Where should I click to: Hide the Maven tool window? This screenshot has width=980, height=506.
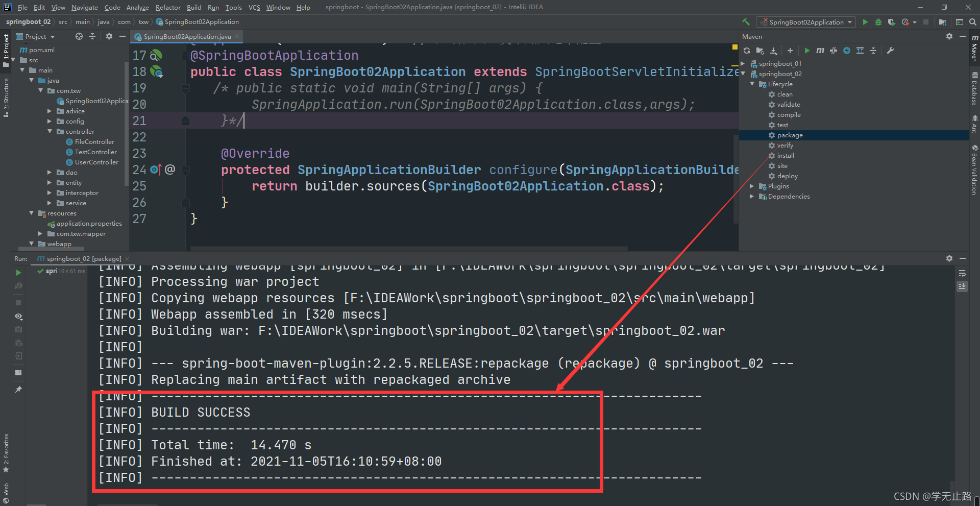click(963, 36)
